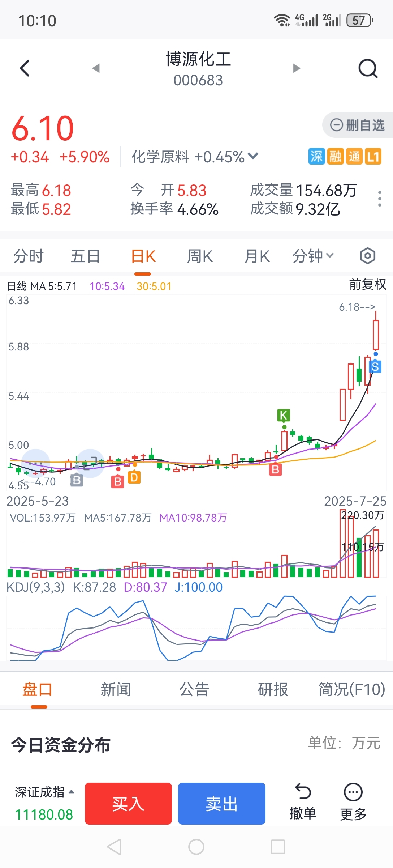Tap the 6.18--> high price annotation
393x868 pixels.
click(357, 307)
